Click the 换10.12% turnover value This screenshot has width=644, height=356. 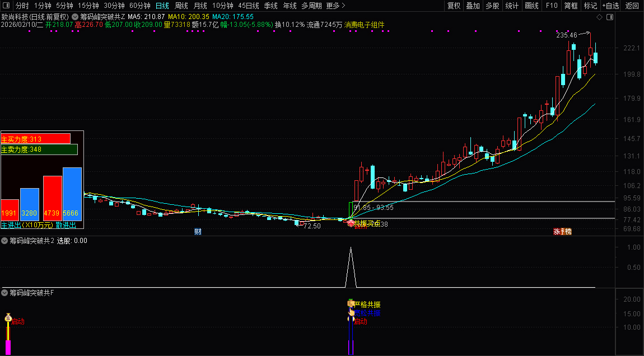(290, 25)
